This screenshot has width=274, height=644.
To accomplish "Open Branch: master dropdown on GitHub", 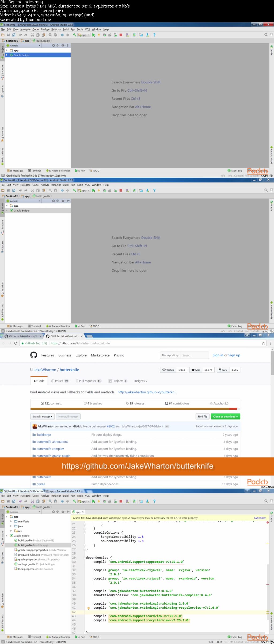I will pyautogui.click(x=42, y=416).
